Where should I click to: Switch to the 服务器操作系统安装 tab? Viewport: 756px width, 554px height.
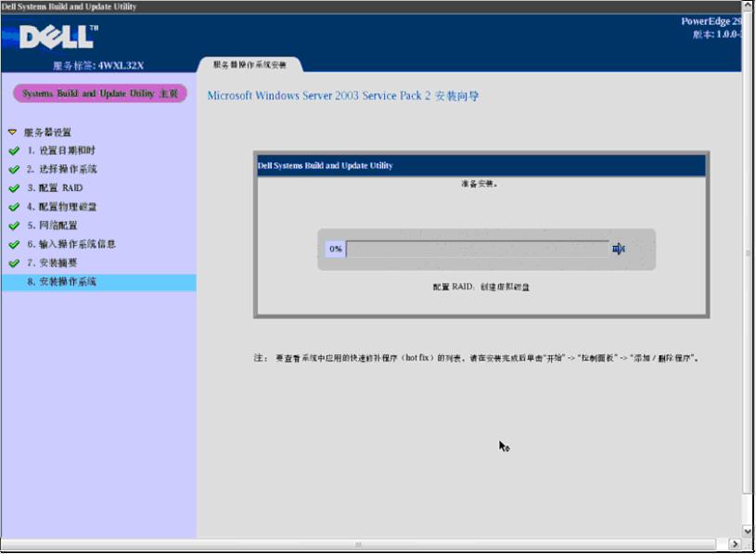click(250, 65)
